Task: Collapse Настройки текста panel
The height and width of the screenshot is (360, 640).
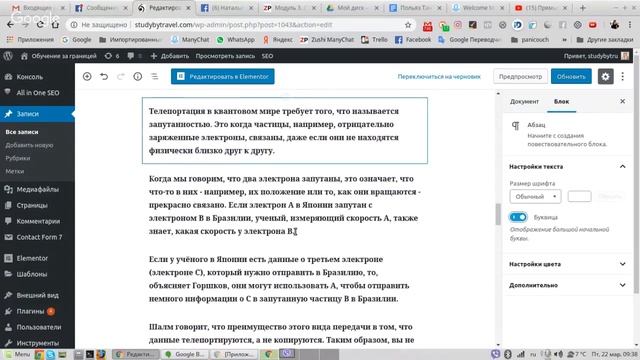Action: [x=622, y=167]
